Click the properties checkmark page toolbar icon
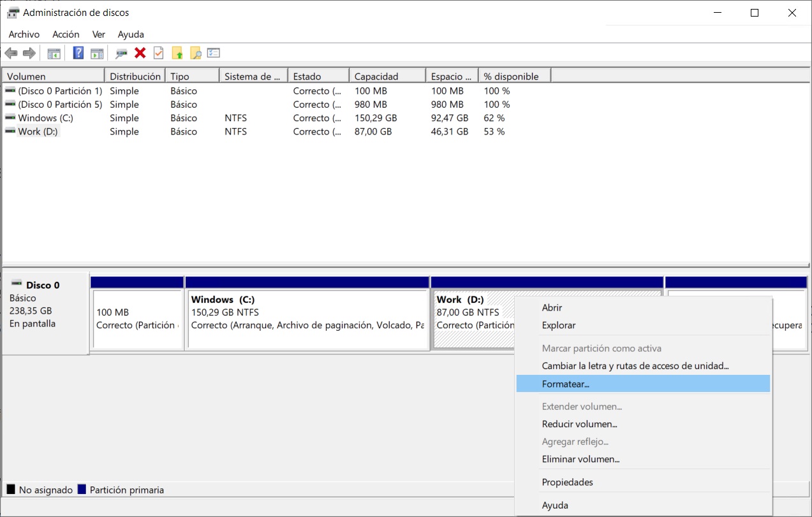 pyautogui.click(x=159, y=53)
